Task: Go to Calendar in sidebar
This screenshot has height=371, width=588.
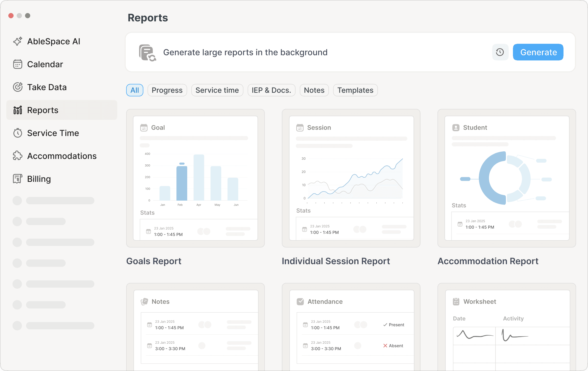Action: (x=62, y=64)
